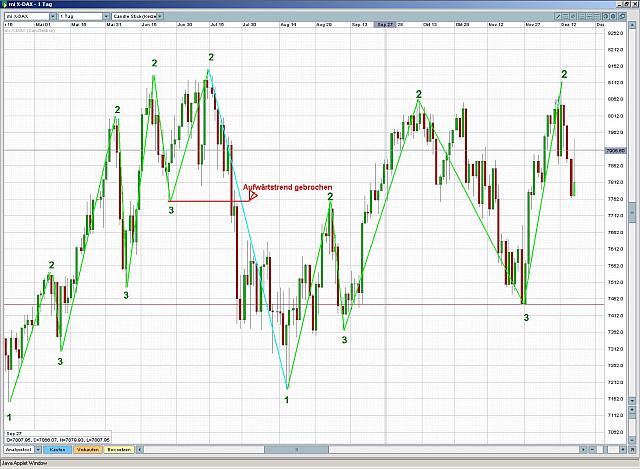Open the mi X-DAX symbol dropdown

coord(30,18)
